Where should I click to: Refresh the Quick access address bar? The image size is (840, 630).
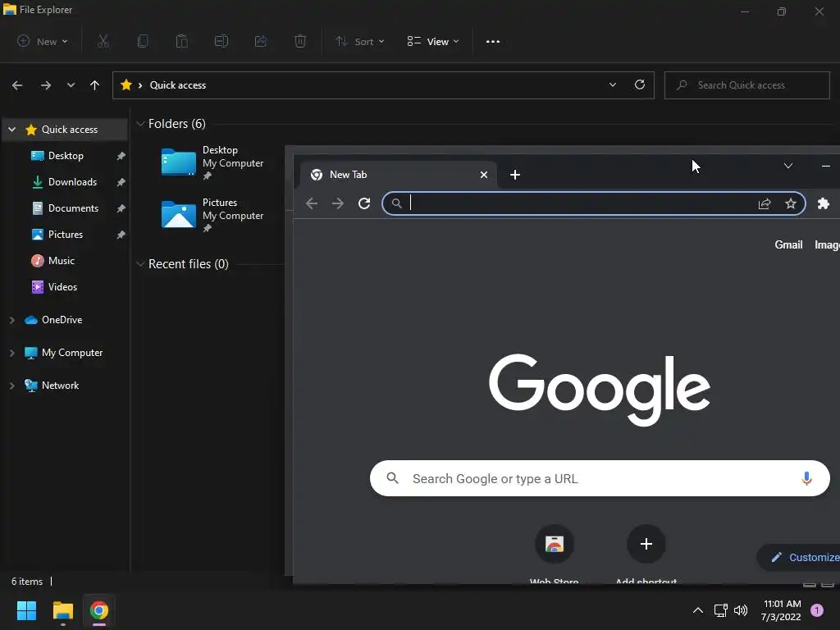click(640, 84)
